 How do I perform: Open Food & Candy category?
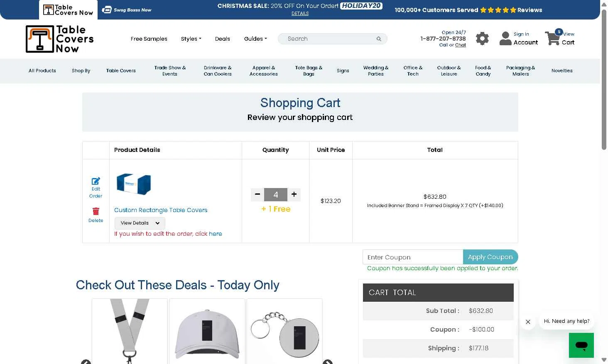coord(483,71)
